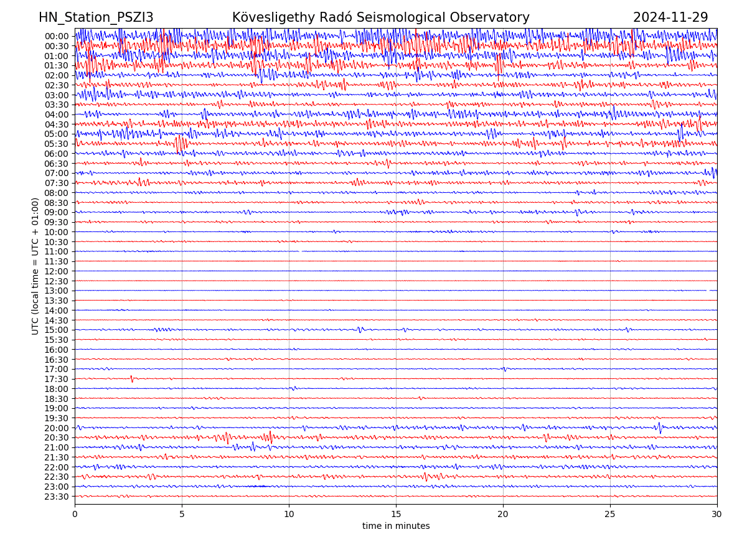The image size is (747, 560).
Task: Click the 30 minute tick label
Action: click(x=717, y=515)
